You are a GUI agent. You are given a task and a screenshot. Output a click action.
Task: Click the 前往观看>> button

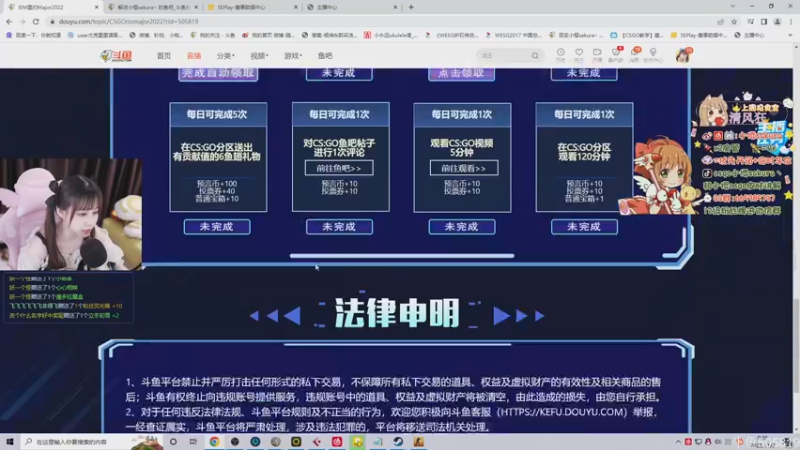pos(463,168)
